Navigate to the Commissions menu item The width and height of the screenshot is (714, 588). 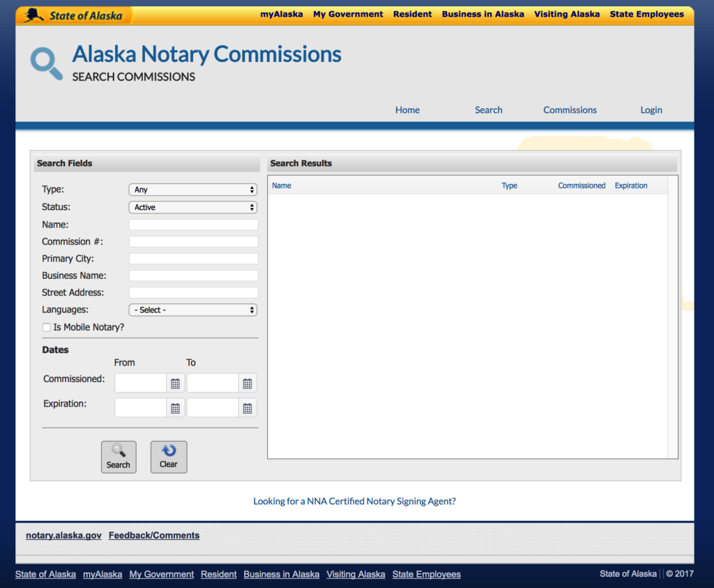[570, 110]
